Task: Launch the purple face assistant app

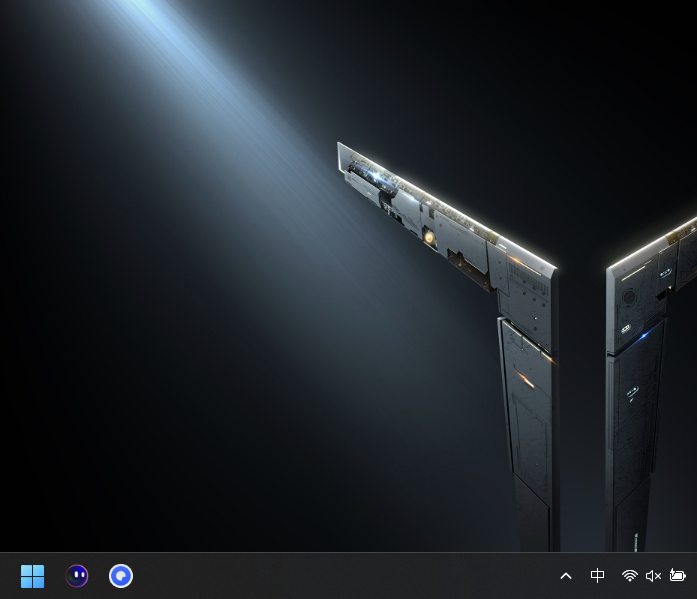Action: [x=77, y=576]
